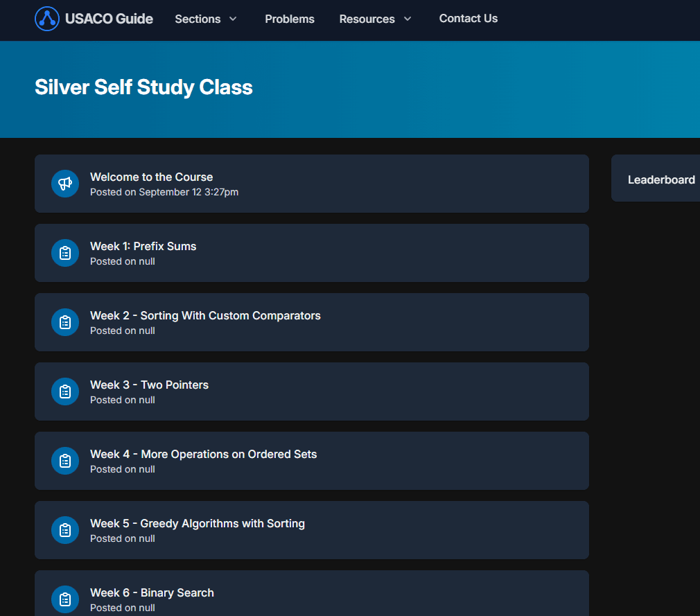Click the Leaderboard panel
The height and width of the screenshot is (616, 700).
[660, 179]
